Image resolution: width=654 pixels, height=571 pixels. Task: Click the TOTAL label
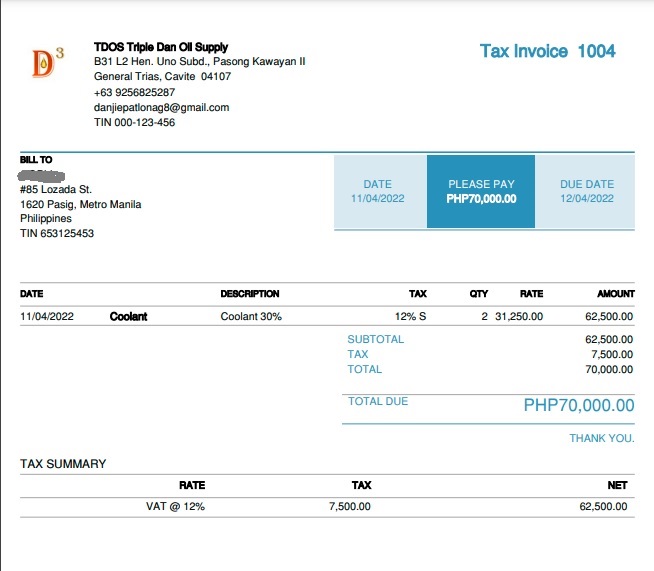[365, 370]
